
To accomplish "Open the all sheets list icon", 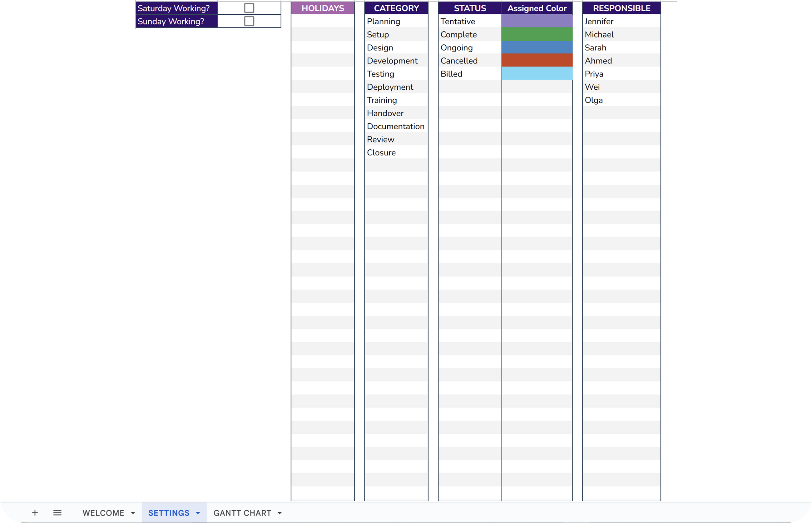I will [x=57, y=512].
